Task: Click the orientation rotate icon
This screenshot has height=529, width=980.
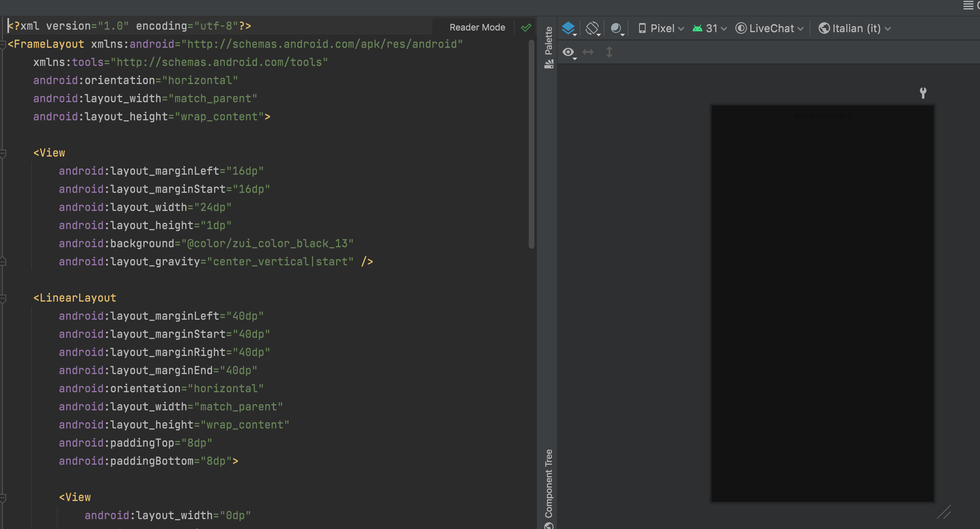Action: coord(592,28)
